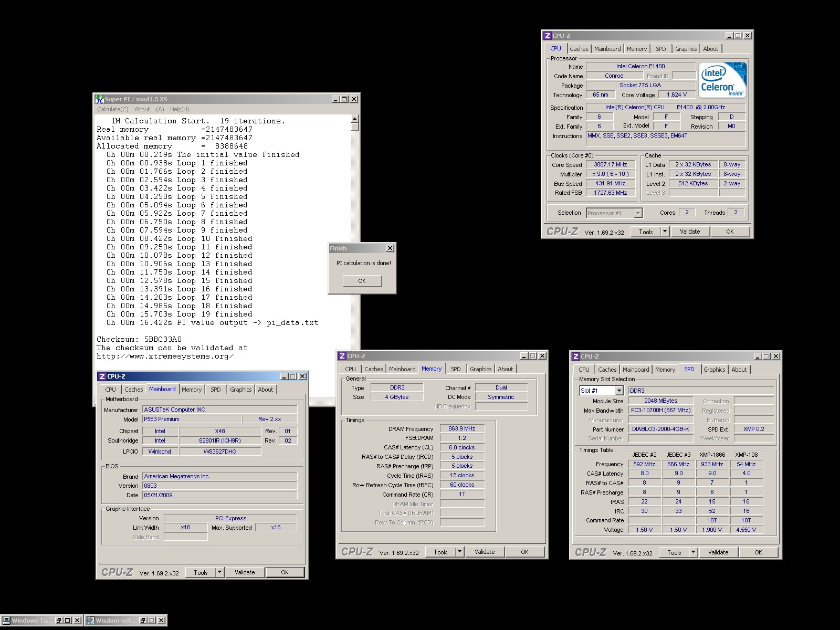Click the Southbridge 82801IR (ICH9R) field
The height and width of the screenshot is (630, 840).
point(220,440)
